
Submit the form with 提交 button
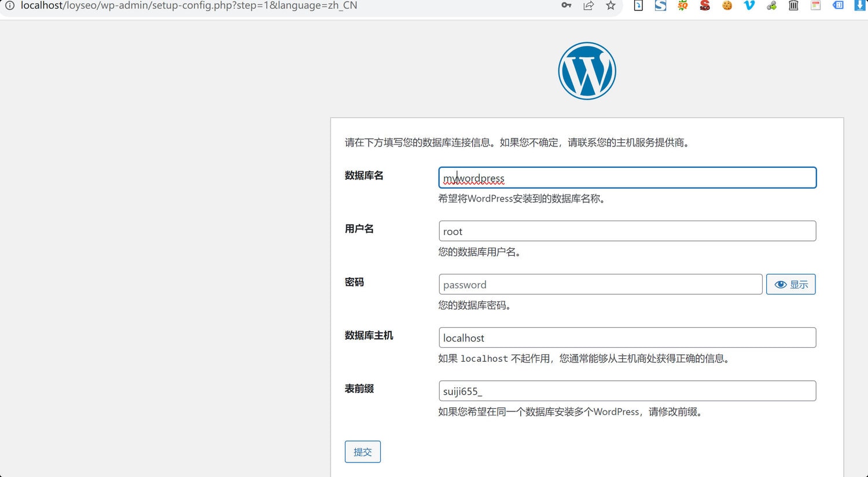coord(363,452)
